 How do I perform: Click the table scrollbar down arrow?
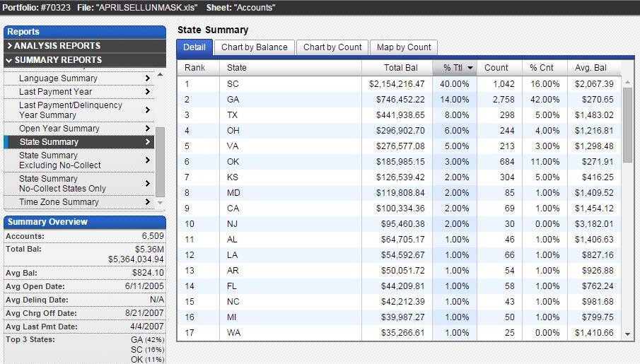click(627, 334)
